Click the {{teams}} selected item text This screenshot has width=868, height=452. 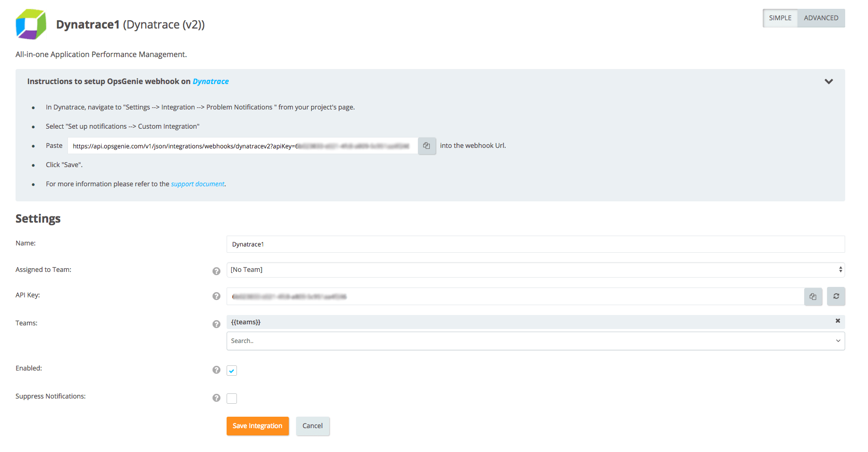pos(246,322)
